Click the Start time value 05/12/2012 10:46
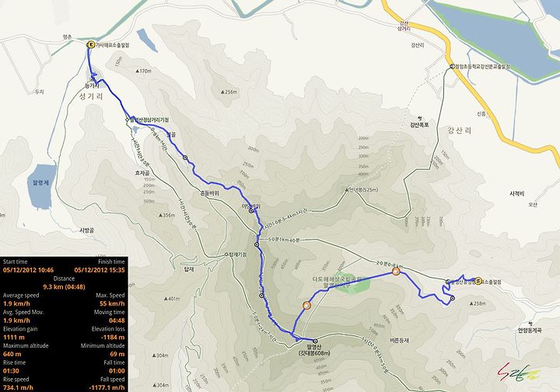The image size is (560, 392). click(x=28, y=270)
